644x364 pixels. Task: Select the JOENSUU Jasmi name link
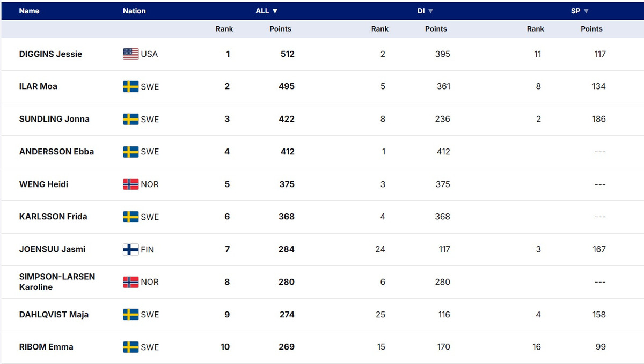point(52,249)
